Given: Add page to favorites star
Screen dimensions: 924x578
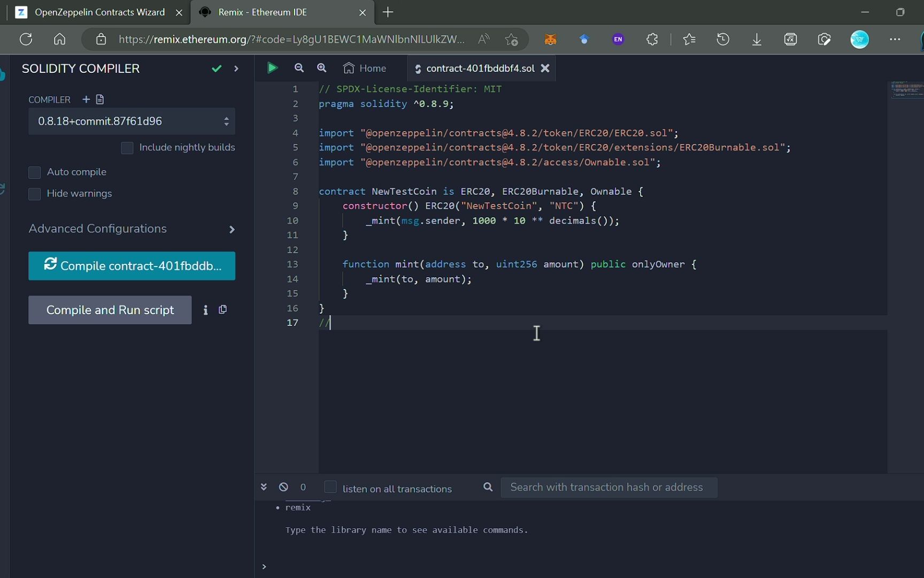Looking at the screenshot, I should coord(511,39).
